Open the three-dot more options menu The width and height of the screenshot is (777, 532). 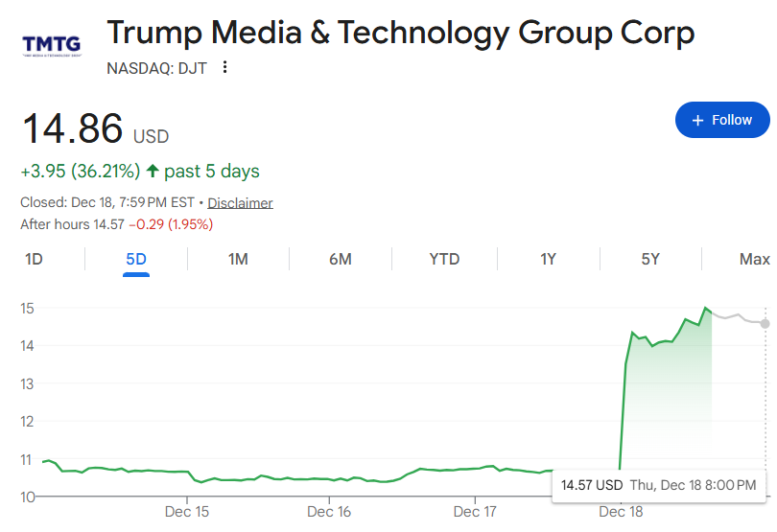225,67
